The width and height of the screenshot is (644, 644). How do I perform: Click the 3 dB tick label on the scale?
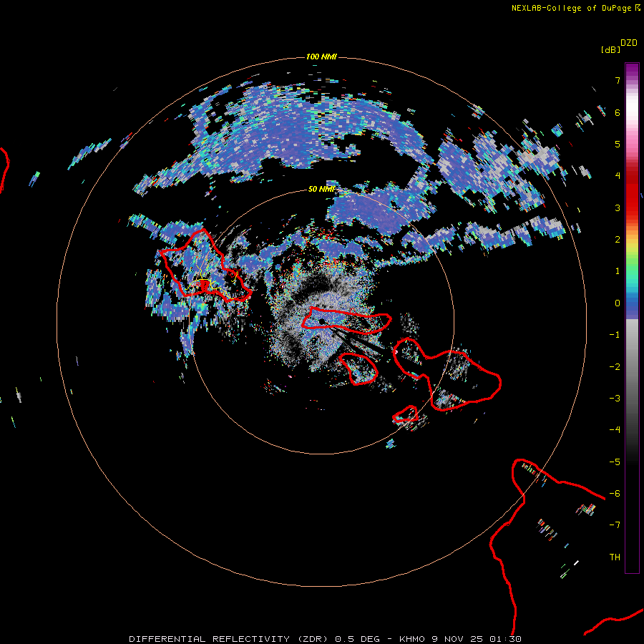tap(618, 208)
